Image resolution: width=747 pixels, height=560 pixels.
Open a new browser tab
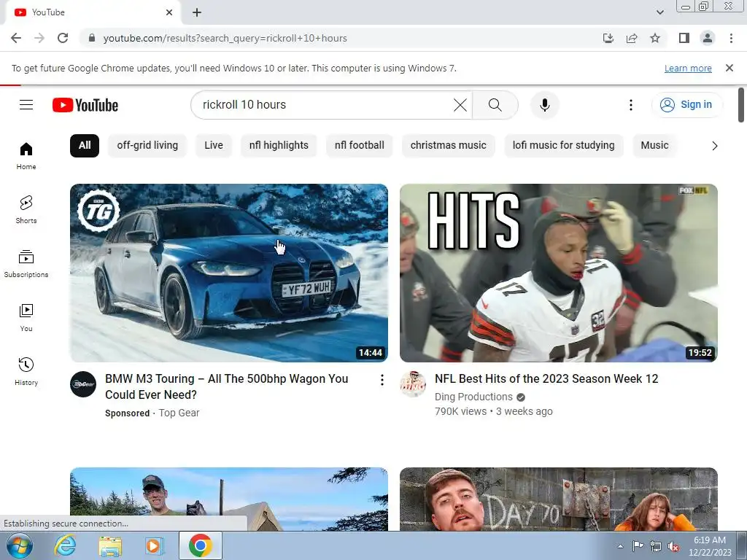(x=197, y=12)
